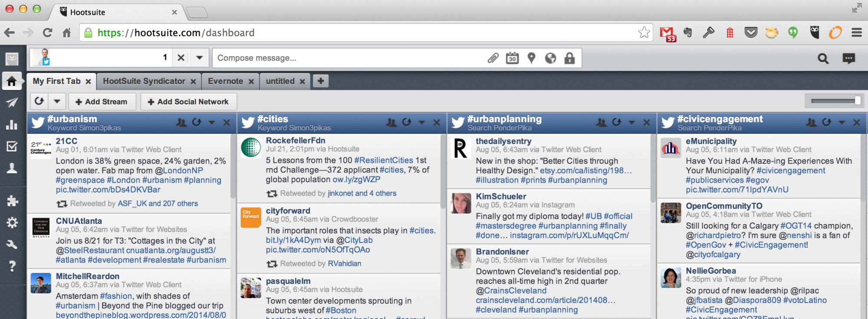Expand the #civicengagement stream options arrow
Screen dimensions: 868x319
point(842,123)
